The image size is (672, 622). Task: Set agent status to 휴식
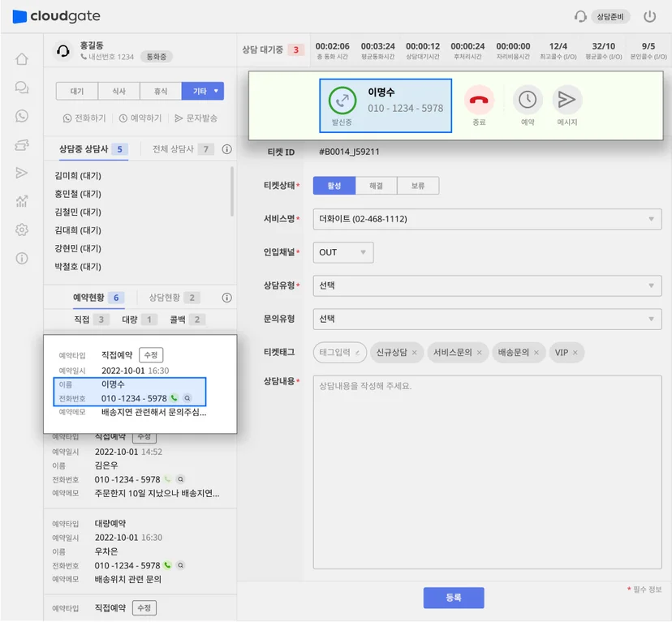pos(161,92)
